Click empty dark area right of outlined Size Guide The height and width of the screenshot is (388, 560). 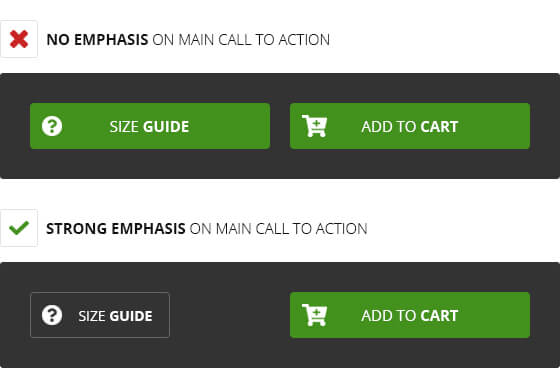click(x=230, y=315)
